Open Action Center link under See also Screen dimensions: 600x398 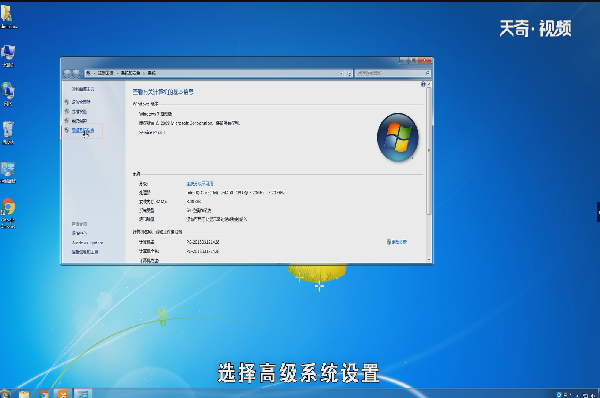point(79,233)
